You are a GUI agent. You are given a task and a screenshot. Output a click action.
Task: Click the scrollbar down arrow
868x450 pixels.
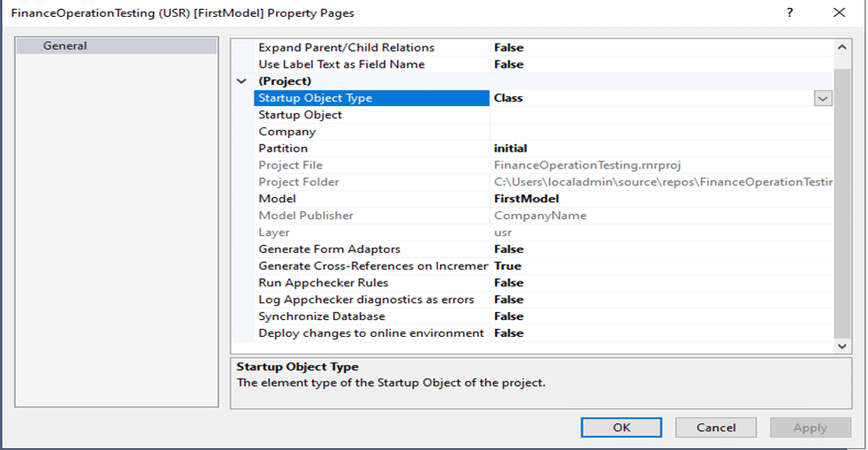pyautogui.click(x=842, y=346)
